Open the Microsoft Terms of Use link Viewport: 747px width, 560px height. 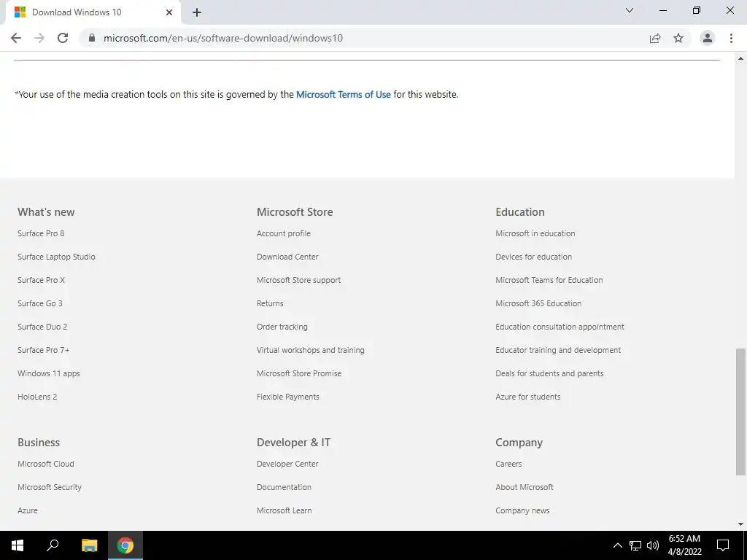click(343, 94)
